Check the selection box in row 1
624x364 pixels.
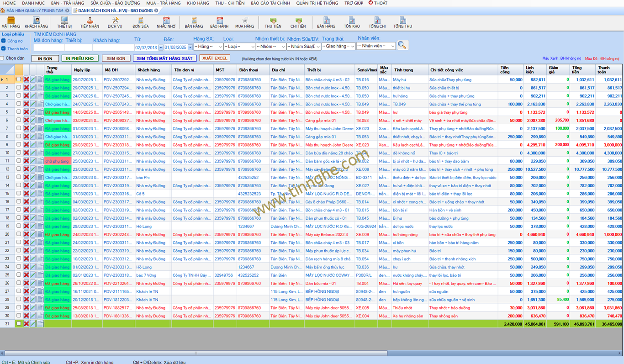click(x=19, y=79)
